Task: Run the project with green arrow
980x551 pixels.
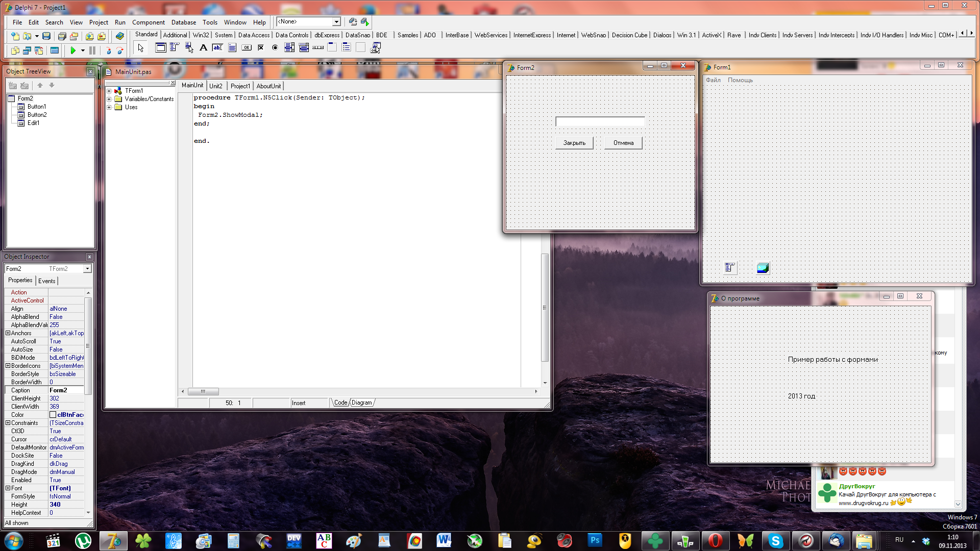Action: (73, 51)
